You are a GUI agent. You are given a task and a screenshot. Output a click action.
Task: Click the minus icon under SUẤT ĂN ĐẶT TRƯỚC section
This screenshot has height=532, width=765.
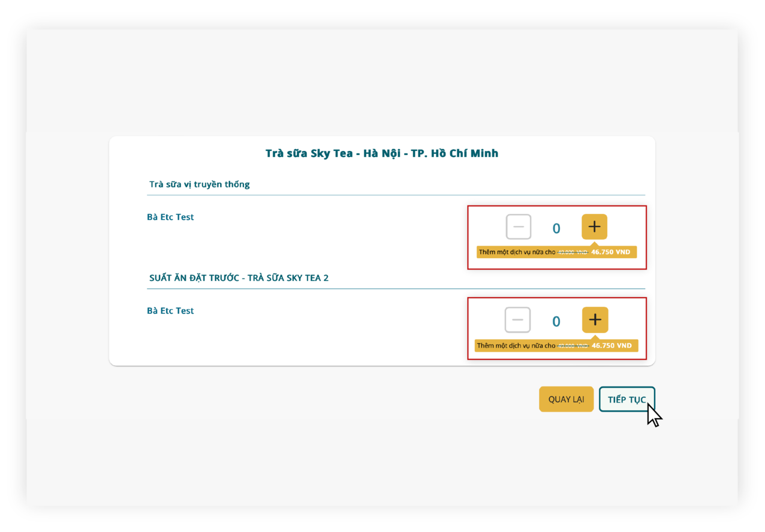tap(518, 320)
